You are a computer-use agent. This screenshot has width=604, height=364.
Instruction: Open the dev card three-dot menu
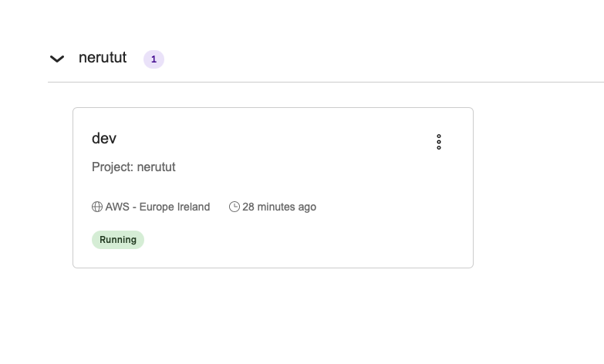click(439, 142)
